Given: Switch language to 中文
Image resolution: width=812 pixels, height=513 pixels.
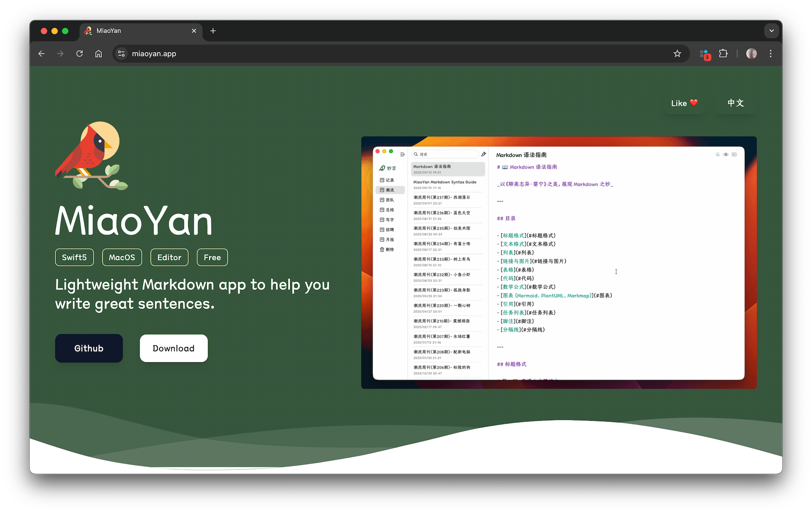Looking at the screenshot, I should tap(735, 103).
